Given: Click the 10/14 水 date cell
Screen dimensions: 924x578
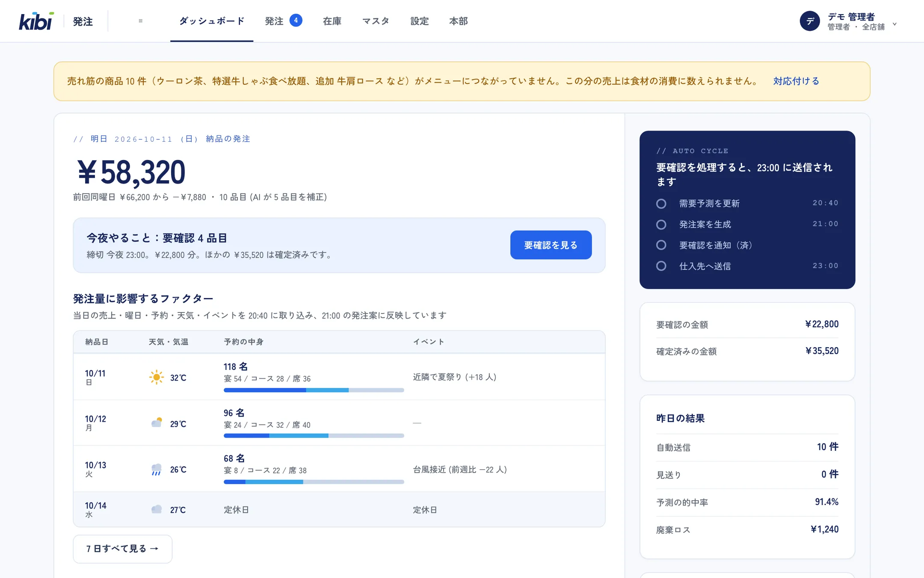Looking at the screenshot, I should click(95, 509).
